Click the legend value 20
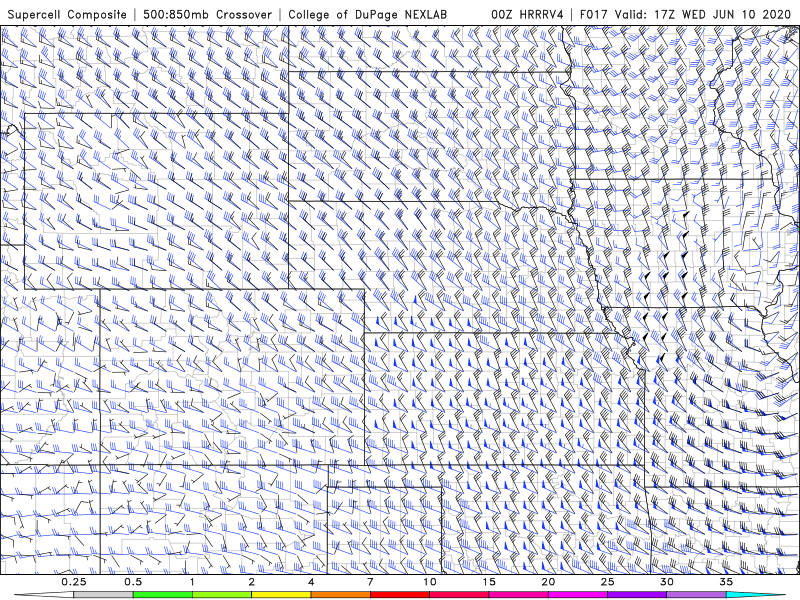This screenshot has height=600, width=800. coord(548,582)
